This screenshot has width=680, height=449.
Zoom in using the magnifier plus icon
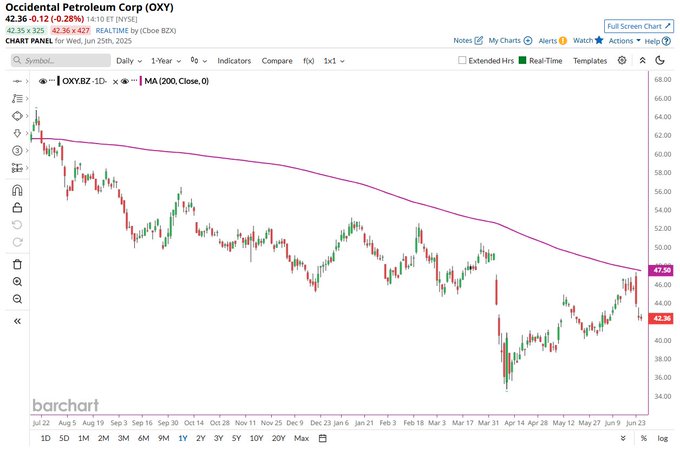(x=17, y=282)
